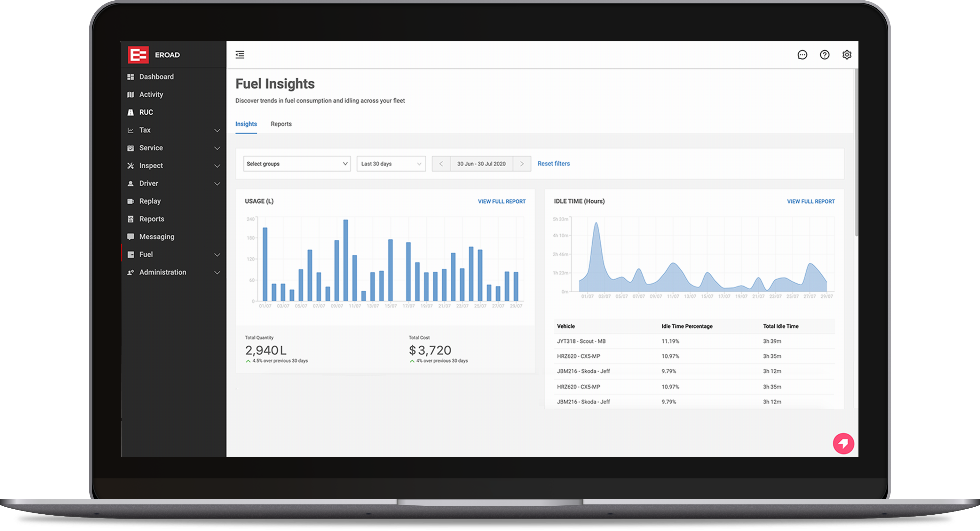Open the chat messages bubble icon

tap(802, 55)
